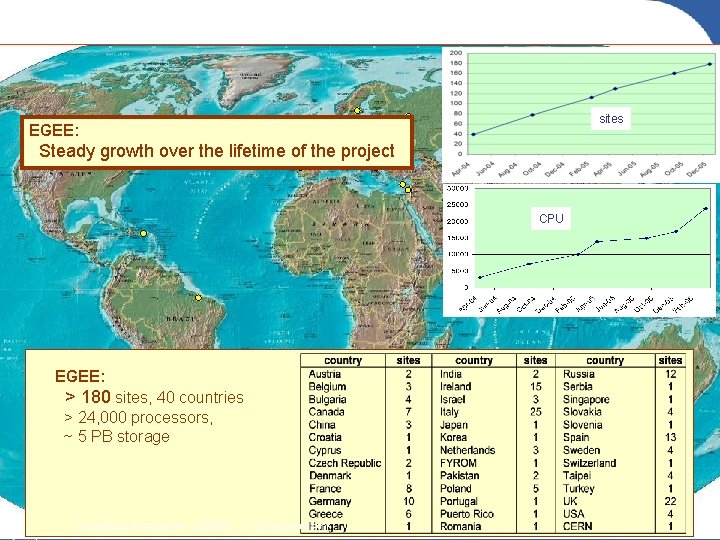This screenshot has width=720, height=540.
Task: Select the 'Canada' table cell
Action: 326,412
